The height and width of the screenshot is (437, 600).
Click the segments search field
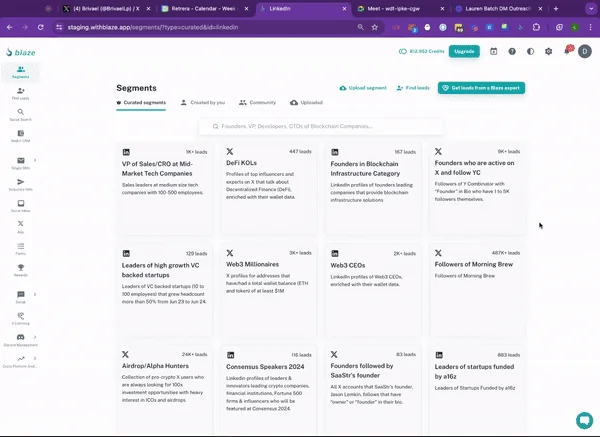[321, 126]
